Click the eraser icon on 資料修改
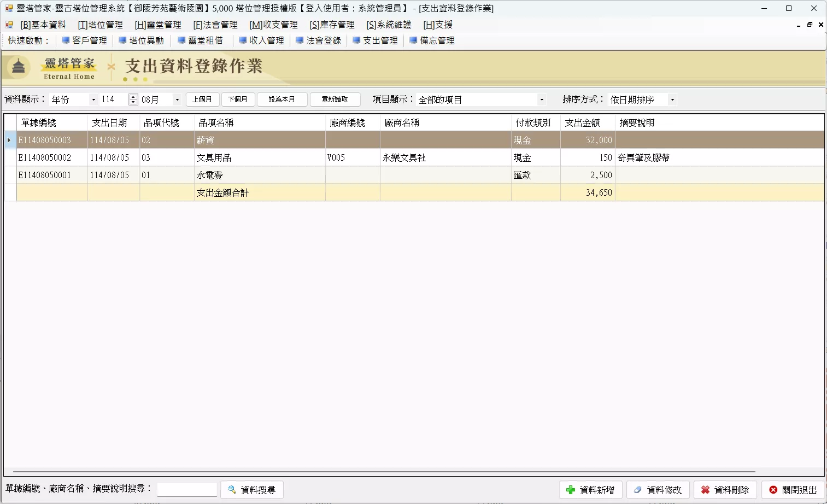This screenshot has height=504, width=827. [637, 490]
